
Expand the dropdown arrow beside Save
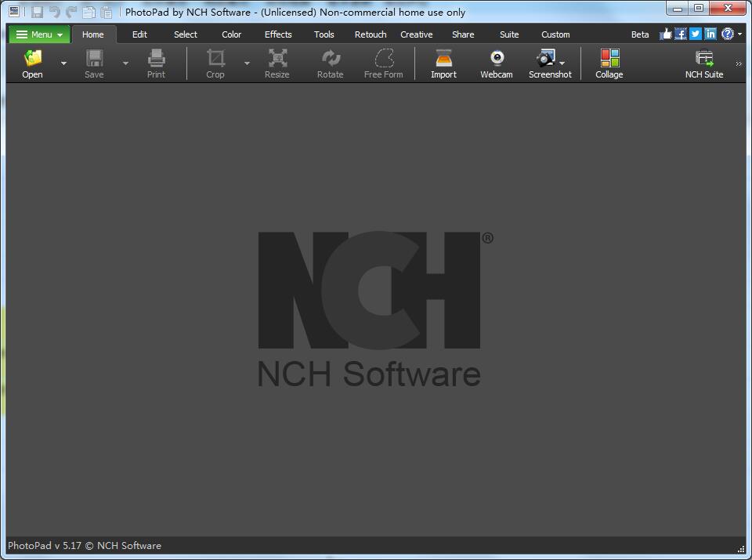pyautogui.click(x=125, y=63)
